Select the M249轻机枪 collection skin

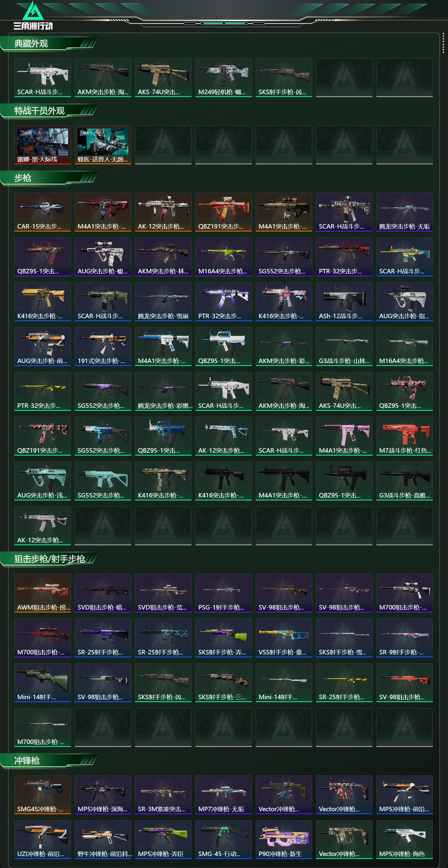click(223, 77)
